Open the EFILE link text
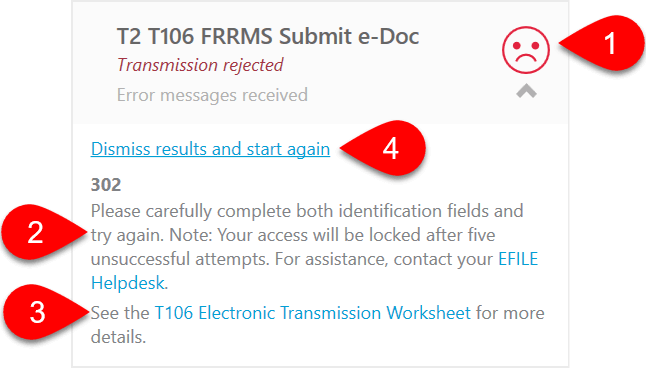Viewport: 646px width, 368px height. pos(518,259)
